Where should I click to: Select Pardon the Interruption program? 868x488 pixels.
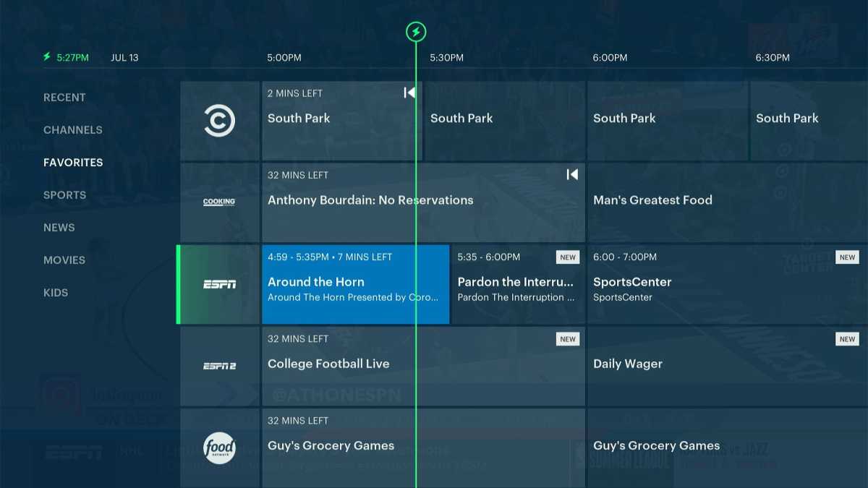pos(518,284)
